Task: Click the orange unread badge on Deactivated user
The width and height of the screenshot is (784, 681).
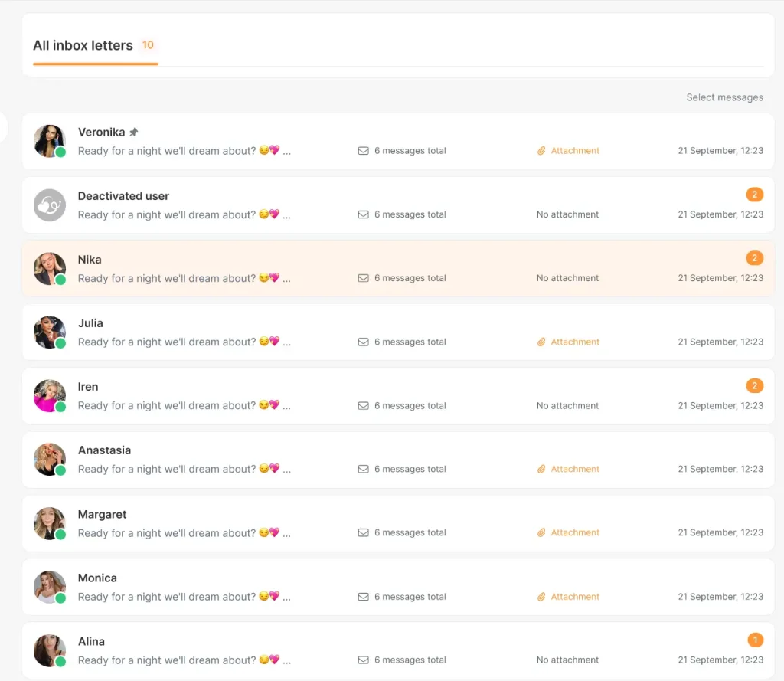Action: [x=754, y=195]
